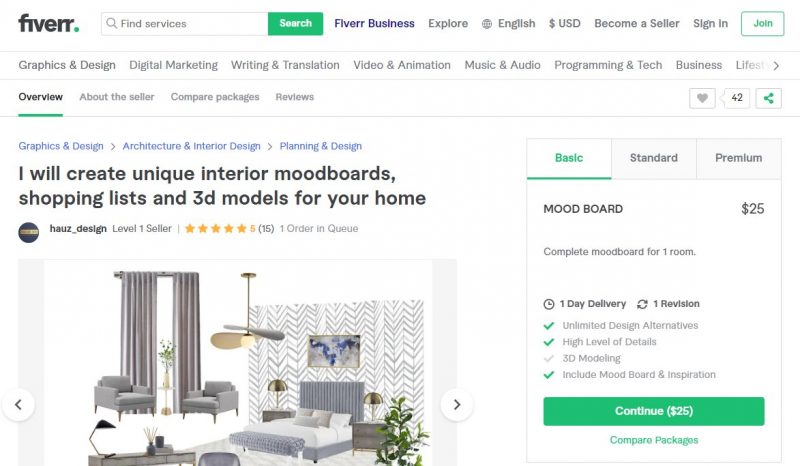
Task: Open the $ USD currency selector
Action: [564, 23]
